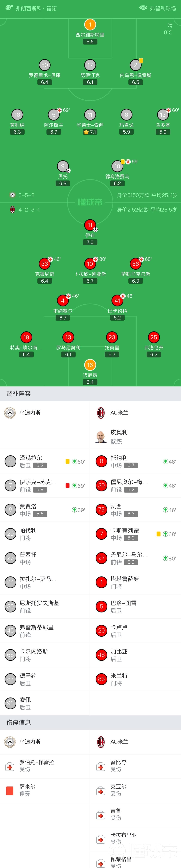This screenshot has height=868, width=181.
Task: Click the stadium icon beside 弗留利球场
Action: click(x=143, y=8)
